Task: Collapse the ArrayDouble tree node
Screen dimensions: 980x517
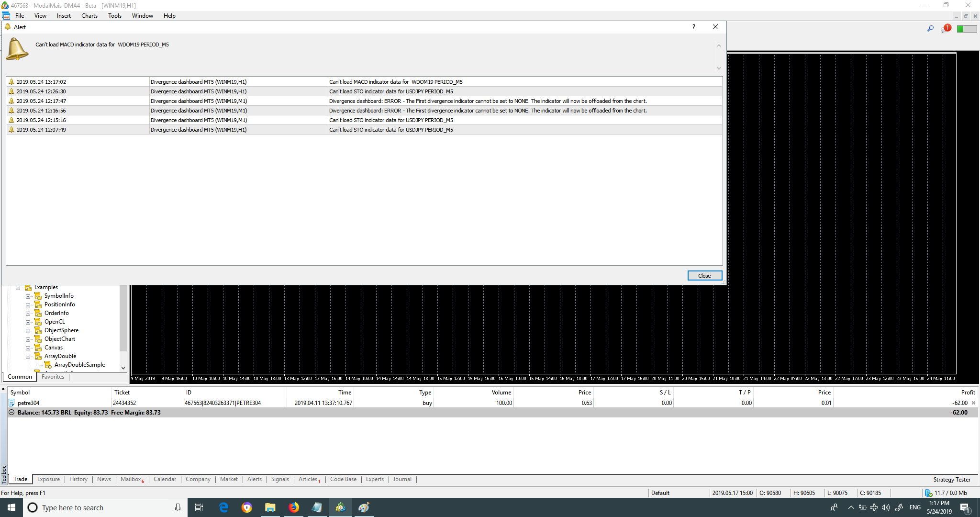Action: [28, 357]
